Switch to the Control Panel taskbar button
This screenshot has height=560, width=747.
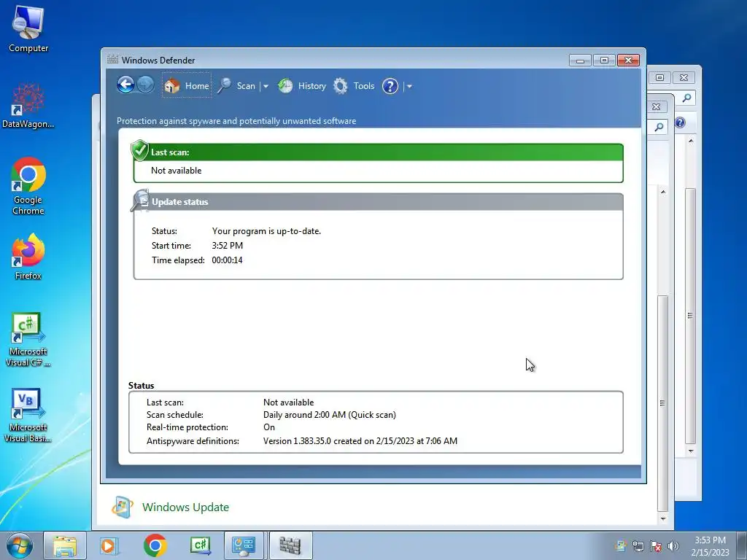[x=244, y=545]
